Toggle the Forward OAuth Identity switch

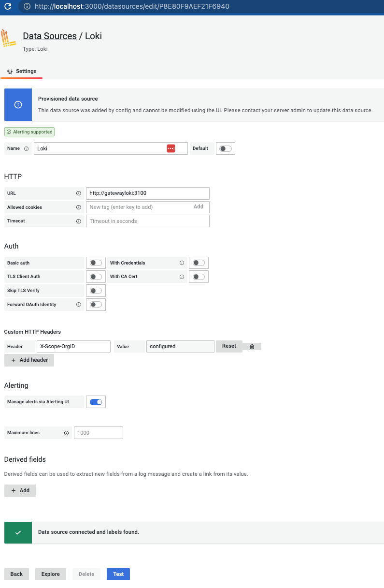pos(96,305)
